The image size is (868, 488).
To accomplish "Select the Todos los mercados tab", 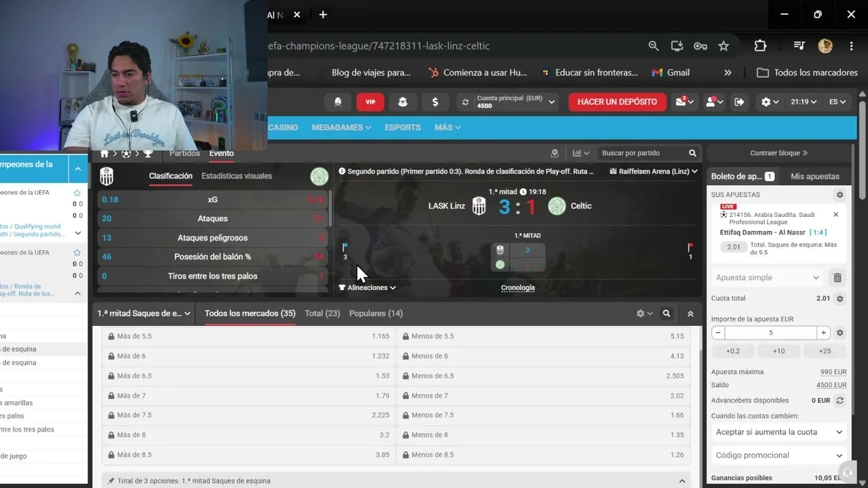I will tap(250, 314).
